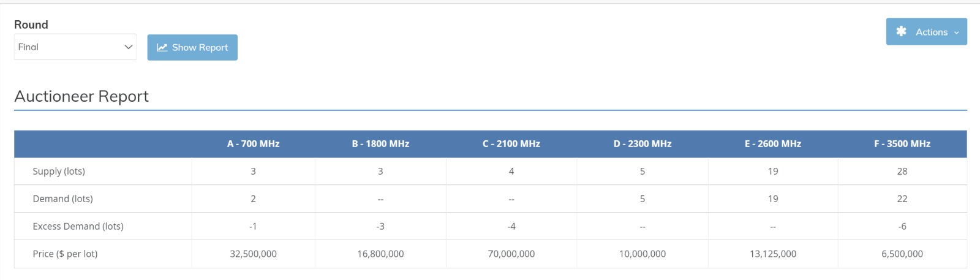The width and height of the screenshot is (980, 280).
Task: Click the Supply (lots) row label
Action: [59, 172]
